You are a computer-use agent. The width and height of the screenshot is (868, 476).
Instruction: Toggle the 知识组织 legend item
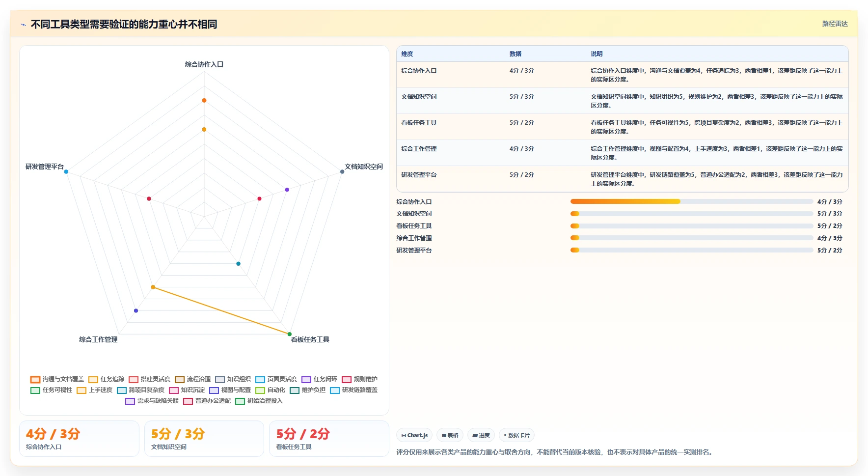233,379
